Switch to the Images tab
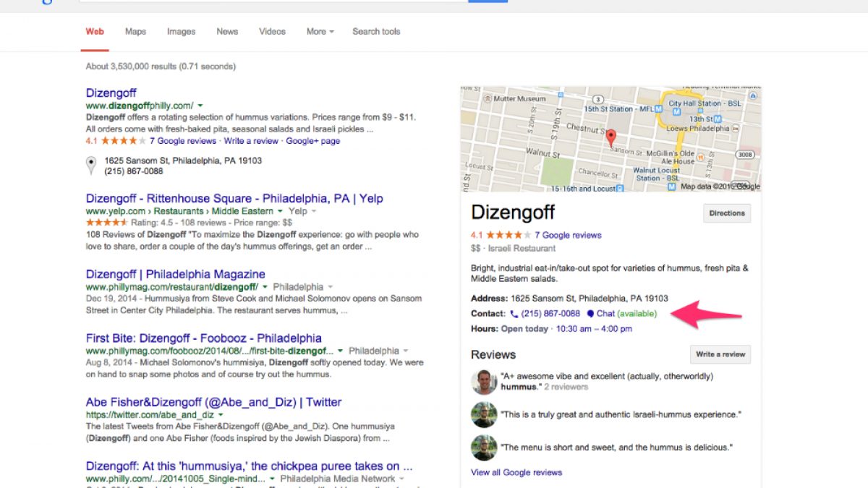The width and height of the screenshot is (868, 488). point(181,32)
